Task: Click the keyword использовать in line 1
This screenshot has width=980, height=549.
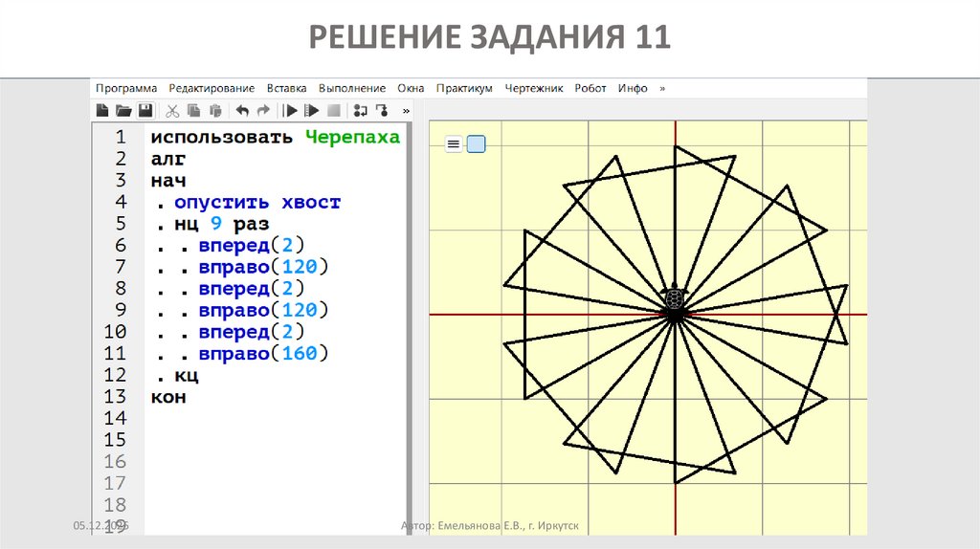Action: [x=221, y=138]
